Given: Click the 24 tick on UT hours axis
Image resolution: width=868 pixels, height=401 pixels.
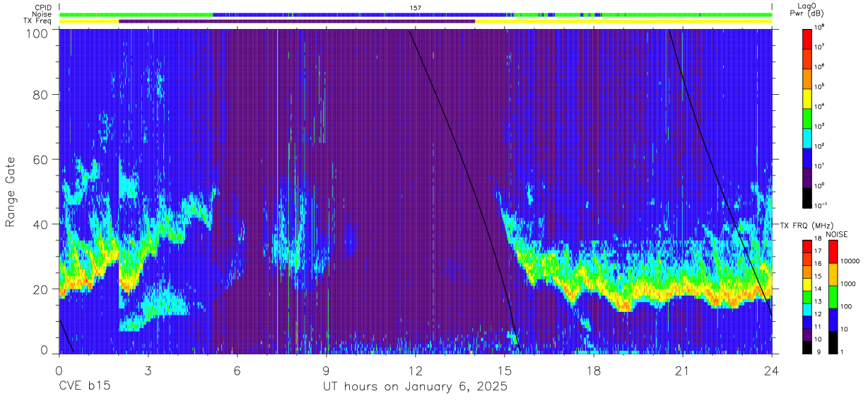Looking at the screenshot, I should (x=771, y=370).
